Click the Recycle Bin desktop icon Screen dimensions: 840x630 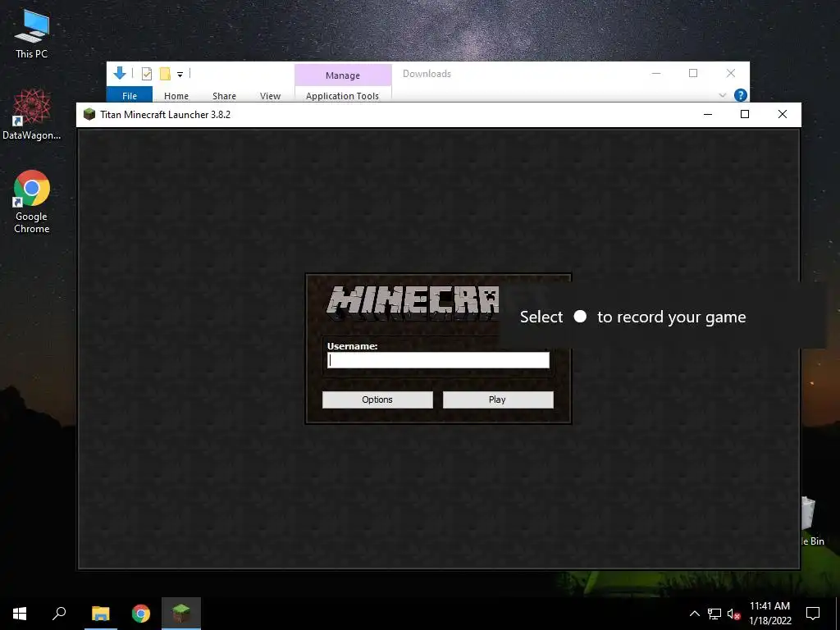(x=811, y=521)
